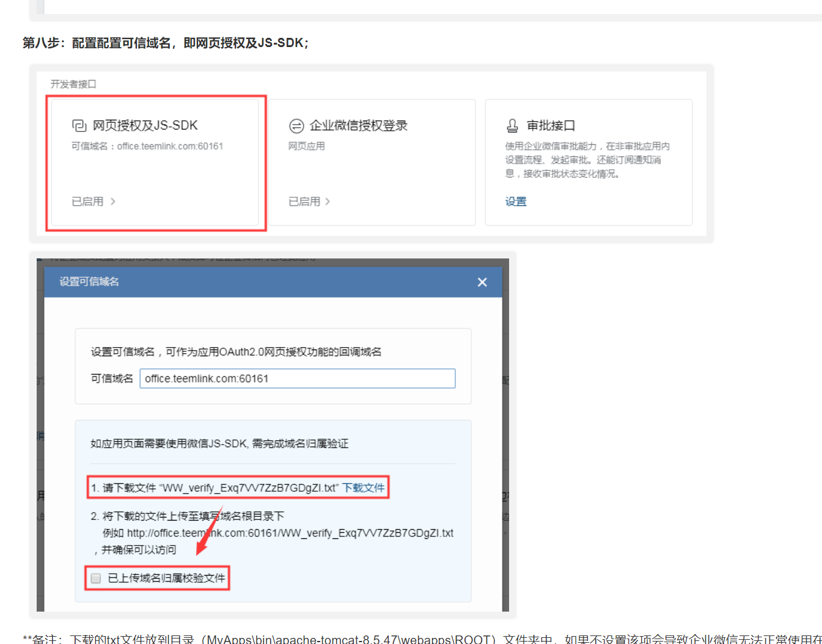Focus the 可信域名 input field
The image size is (822, 644).
point(298,378)
